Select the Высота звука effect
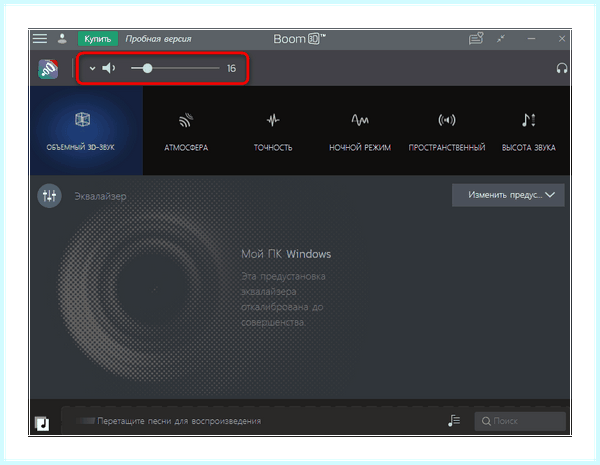Viewport: 600px width, 465px height. (528, 132)
